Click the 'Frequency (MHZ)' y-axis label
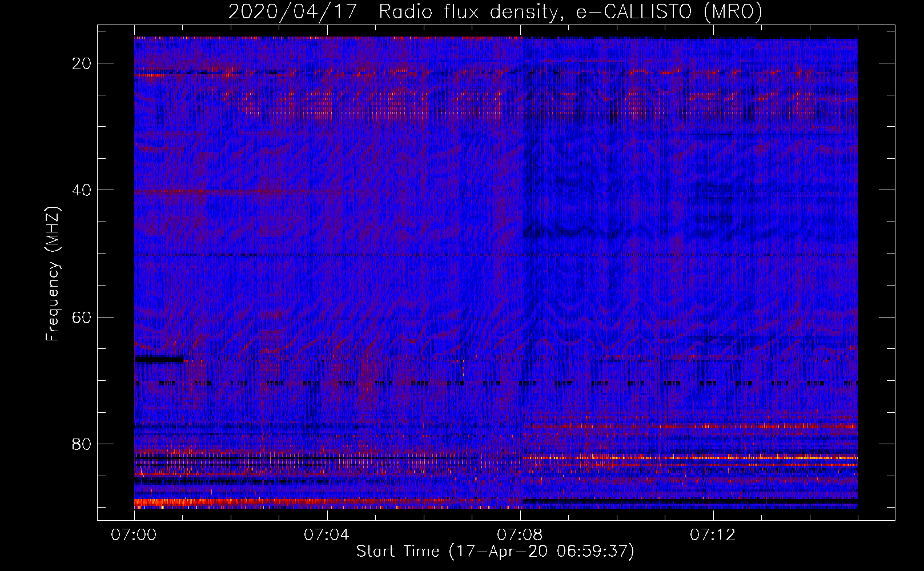 [53, 274]
